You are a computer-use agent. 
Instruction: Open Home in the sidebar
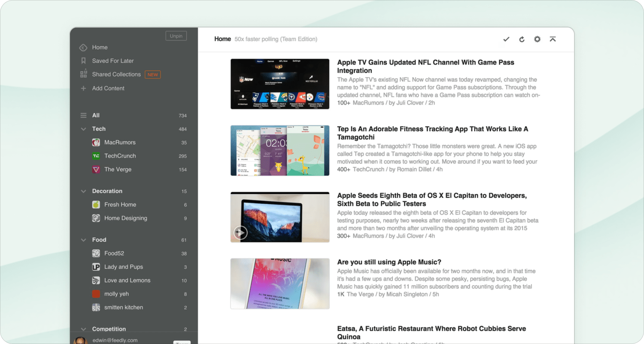tap(100, 47)
